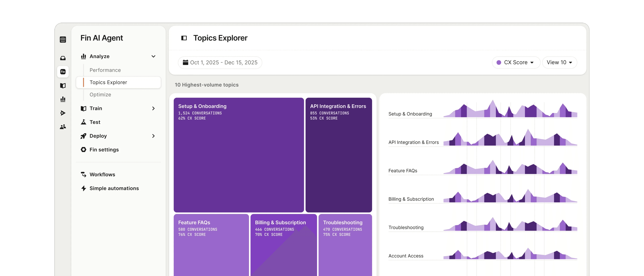Open Setup & Onboarding treemap tile
644x276 pixels.
click(x=239, y=155)
